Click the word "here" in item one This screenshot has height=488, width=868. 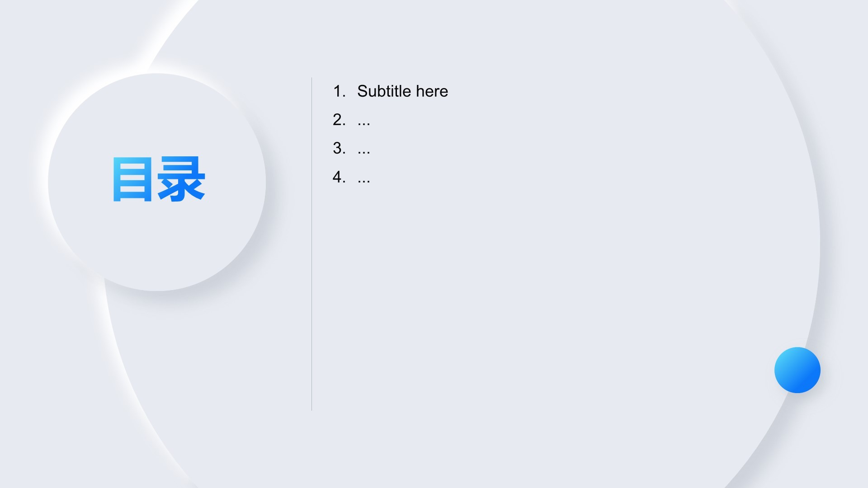tap(432, 91)
